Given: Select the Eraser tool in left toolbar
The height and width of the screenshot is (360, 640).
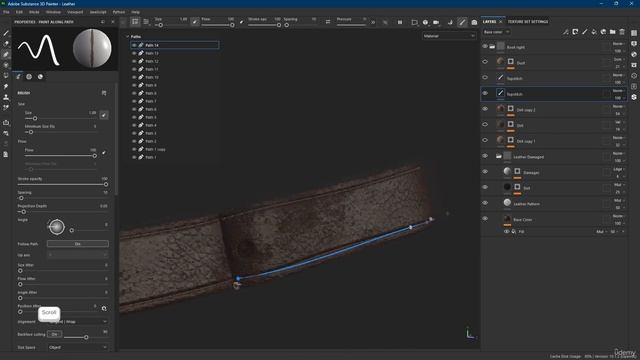Looking at the screenshot, I should pos(6,44).
